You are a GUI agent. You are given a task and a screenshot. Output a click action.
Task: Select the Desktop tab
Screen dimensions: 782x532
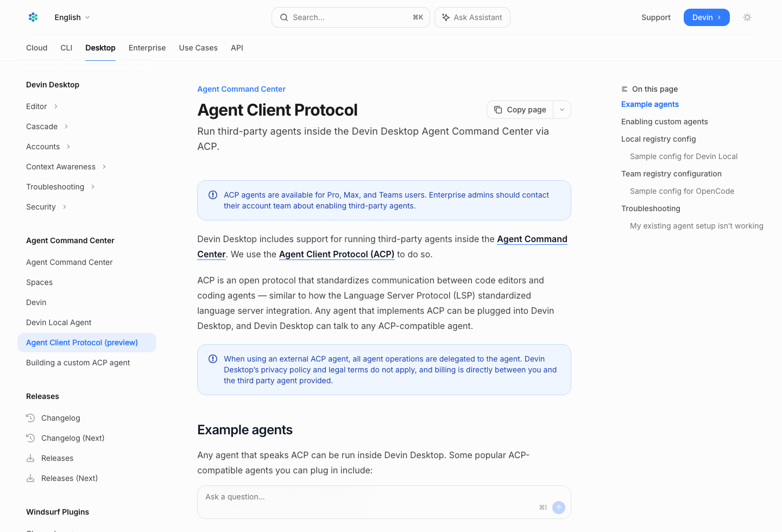100,48
